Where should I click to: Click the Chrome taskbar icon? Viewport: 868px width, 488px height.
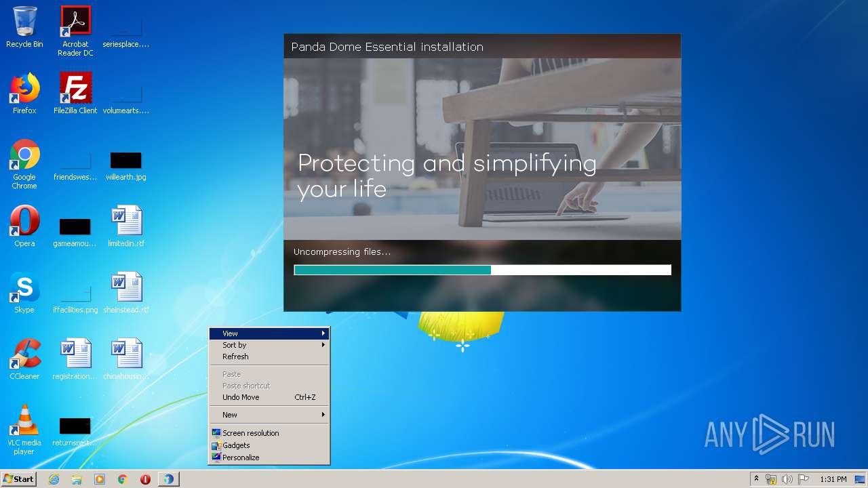[123, 479]
